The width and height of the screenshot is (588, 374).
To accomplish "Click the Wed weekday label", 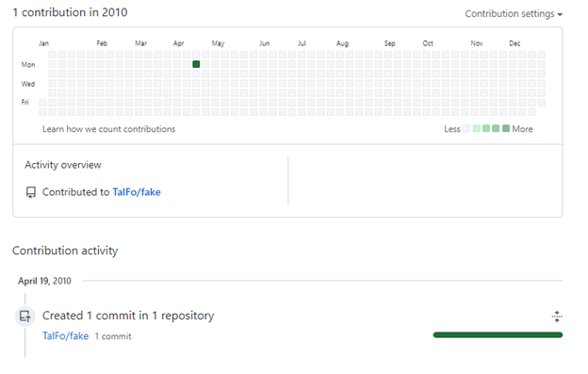I will (28, 84).
